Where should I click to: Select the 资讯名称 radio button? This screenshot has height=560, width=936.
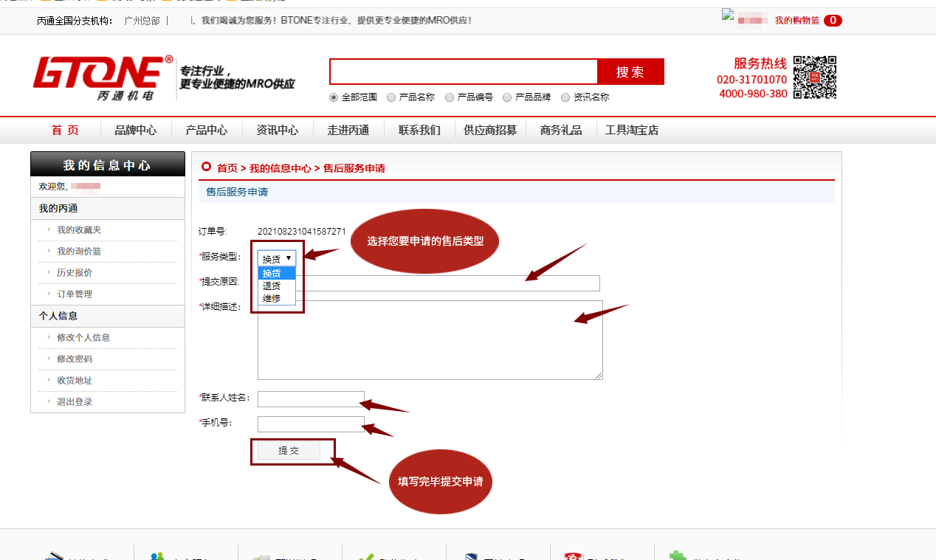(565, 97)
